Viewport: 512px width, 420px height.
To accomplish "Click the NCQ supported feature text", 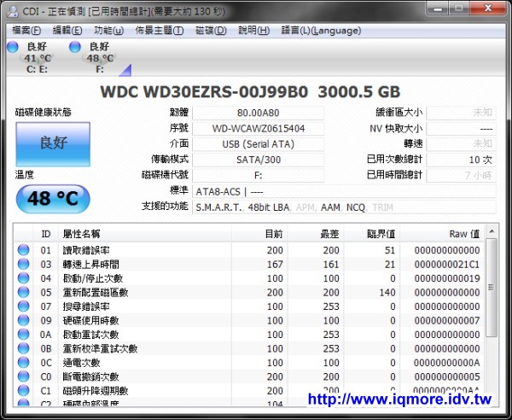I will coord(356,207).
